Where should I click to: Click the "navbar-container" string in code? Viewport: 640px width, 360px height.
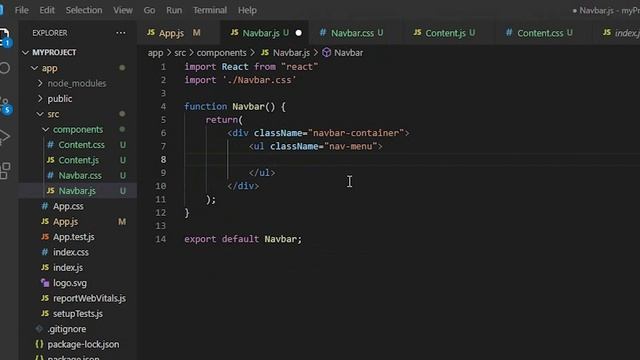tap(356, 133)
